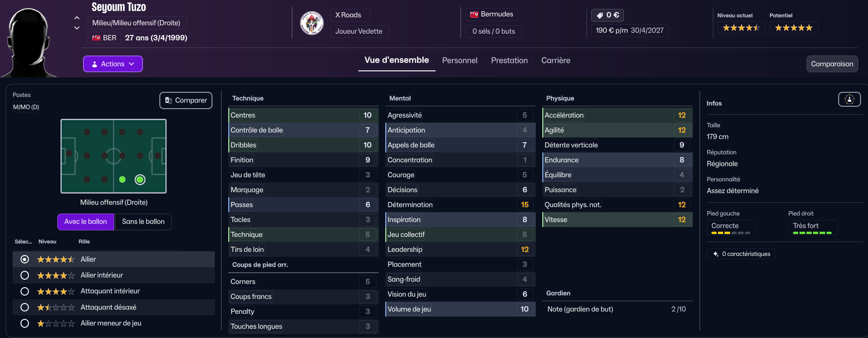This screenshot has height=338, width=868.
Task: Toggle the Sans le ballon view
Action: click(x=143, y=222)
